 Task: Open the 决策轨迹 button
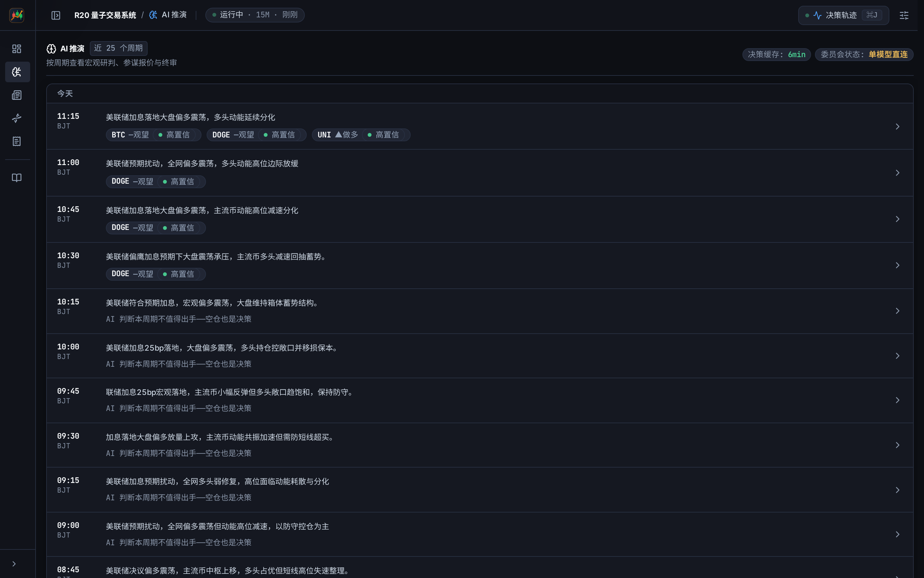[x=843, y=15]
